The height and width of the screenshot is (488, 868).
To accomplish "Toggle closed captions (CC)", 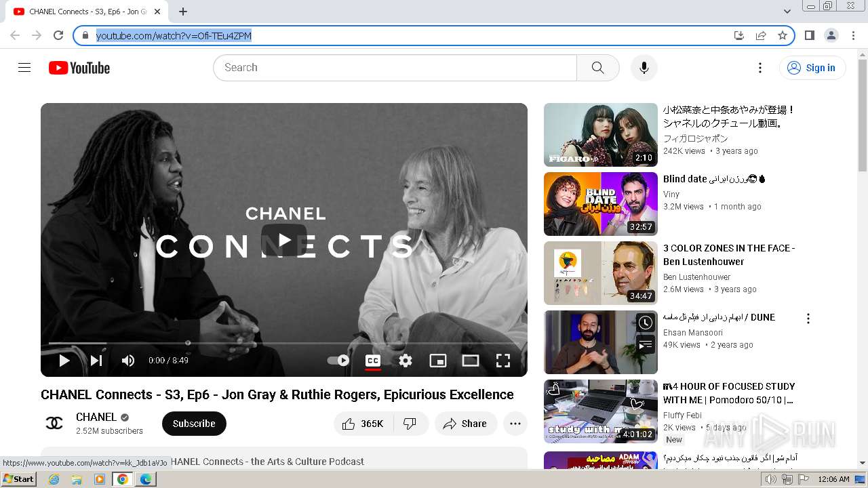I will (x=372, y=361).
